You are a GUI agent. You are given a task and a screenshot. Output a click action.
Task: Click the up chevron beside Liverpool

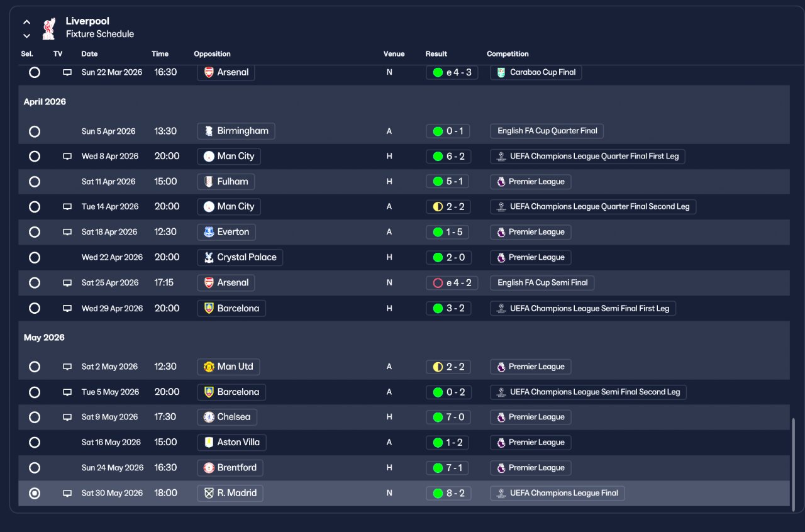point(26,22)
